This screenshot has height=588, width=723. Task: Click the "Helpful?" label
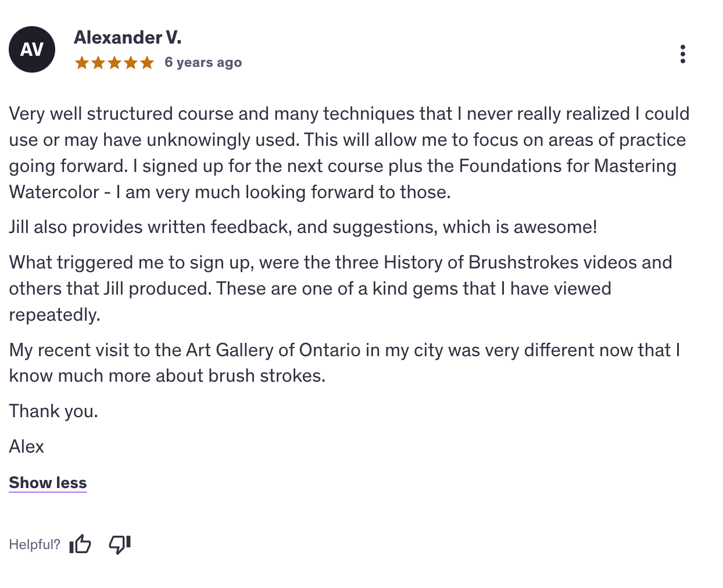coord(34,544)
